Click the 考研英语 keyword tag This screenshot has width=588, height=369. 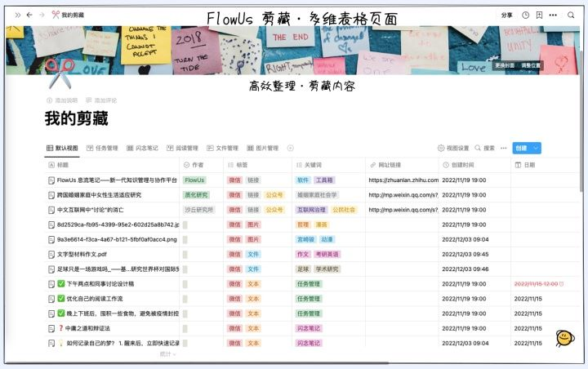327,254
